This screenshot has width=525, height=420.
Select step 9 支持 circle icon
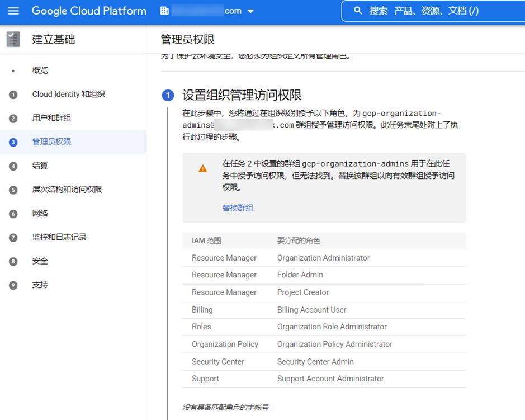coord(13,285)
